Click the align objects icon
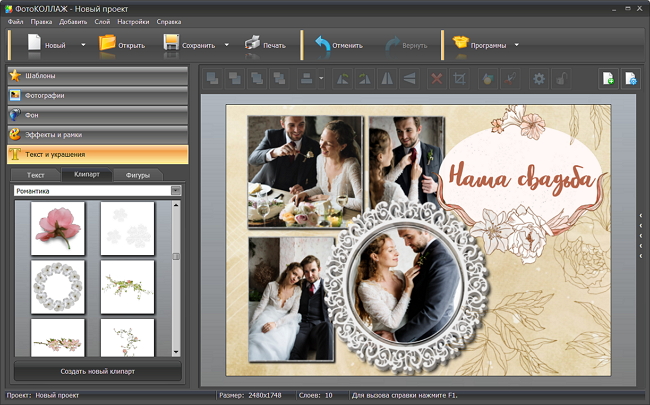650x405 pixels. 307,78
